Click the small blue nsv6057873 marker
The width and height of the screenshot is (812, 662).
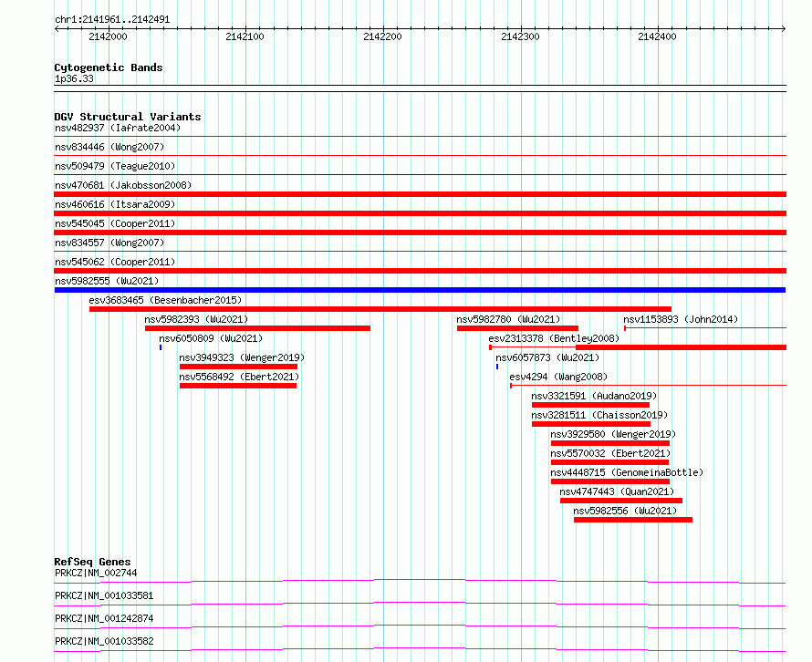click(497, 367)
